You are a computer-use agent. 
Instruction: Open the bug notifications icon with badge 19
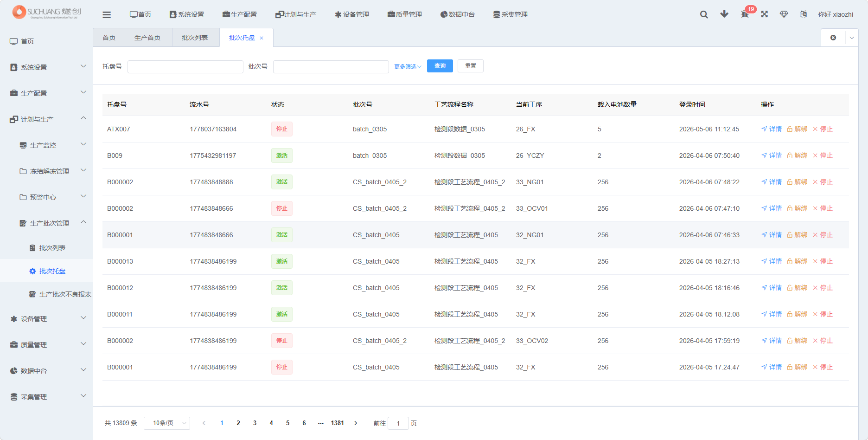click(x=745, y=14)
